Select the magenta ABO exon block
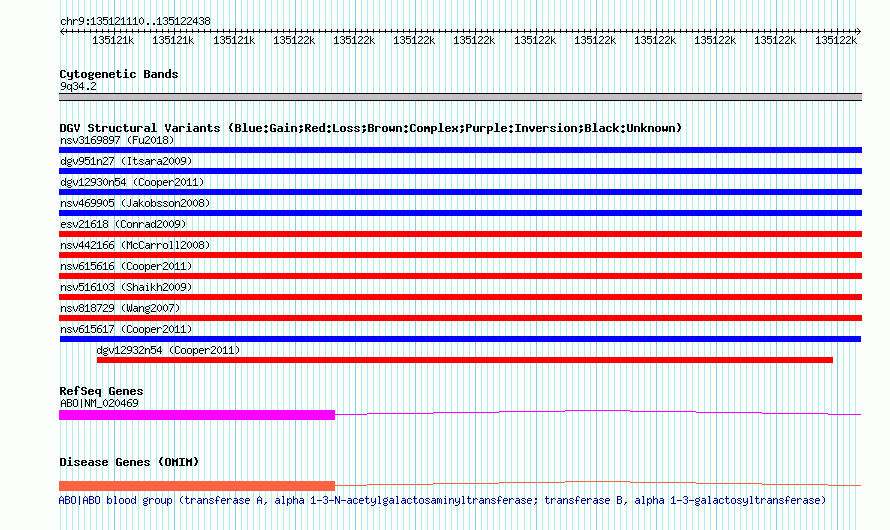This screenshot has height=530, width=890. [197, 415]
